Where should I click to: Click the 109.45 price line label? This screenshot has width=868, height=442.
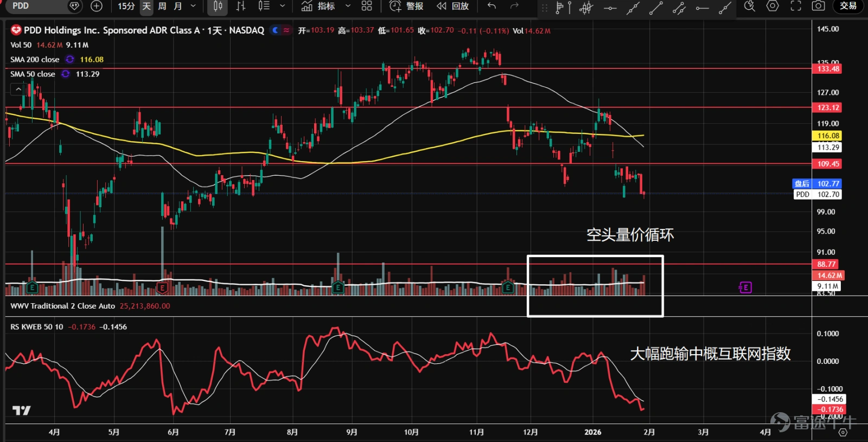[827, 164]
